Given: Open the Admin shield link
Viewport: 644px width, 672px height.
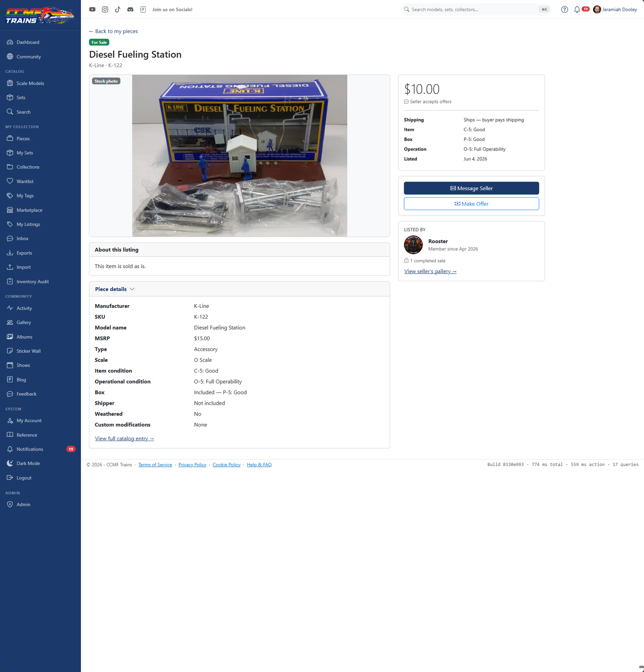Looking at the screenshot, I should pyautogui.click(x=40, y=504).
